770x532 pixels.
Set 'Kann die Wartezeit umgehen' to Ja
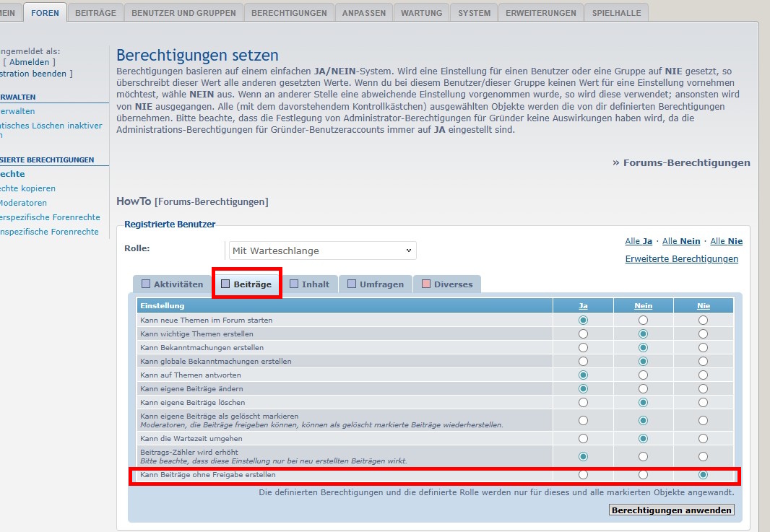[x=583, y=438]
